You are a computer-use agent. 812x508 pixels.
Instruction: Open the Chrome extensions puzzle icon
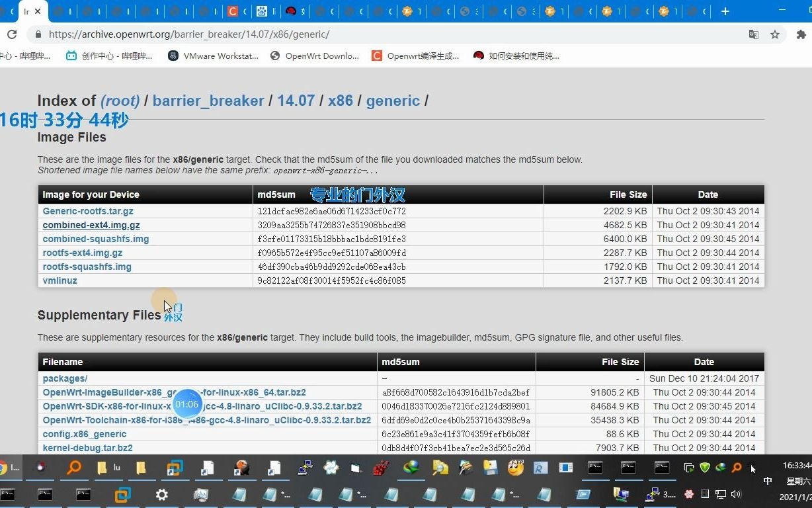(x=800, y=34)
